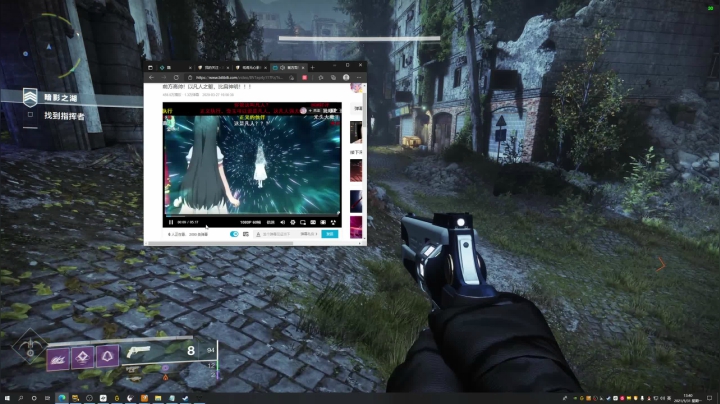
Task: Click the follow button on video overlay
Action: 315,111
